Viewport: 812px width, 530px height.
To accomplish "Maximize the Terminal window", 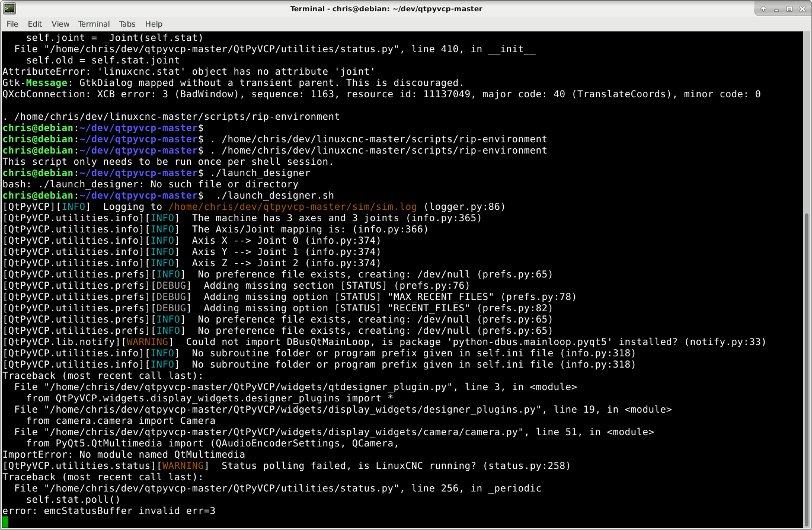I will coord(789,8).
